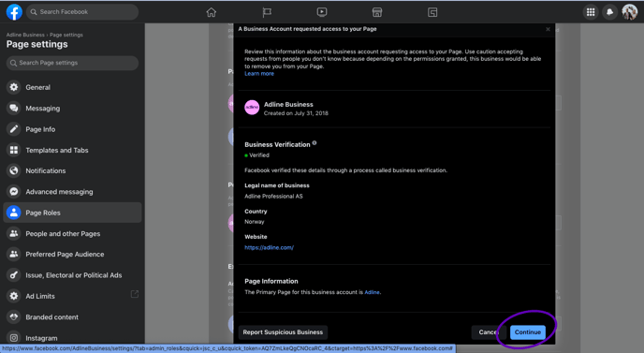The image size is (644, 353).
Task: Select the Preferred Page Audience icon
Action: tap(14, 254)
